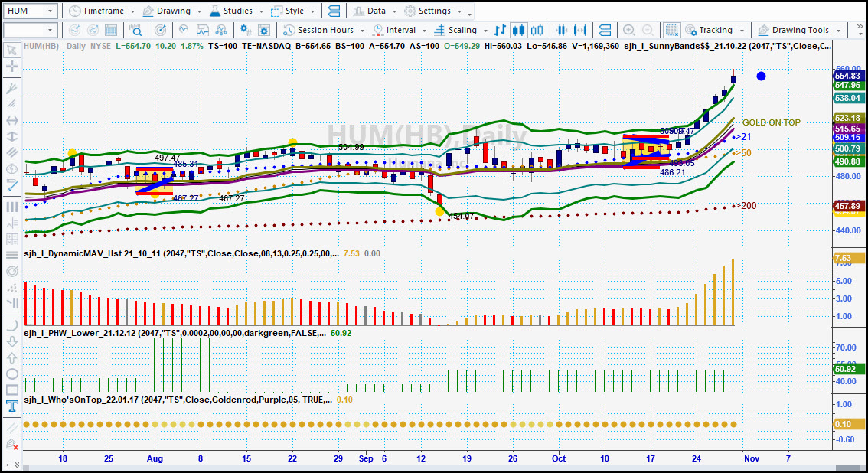
Task: Open the Drawing Tools dropdown
Action: [799, 30]
